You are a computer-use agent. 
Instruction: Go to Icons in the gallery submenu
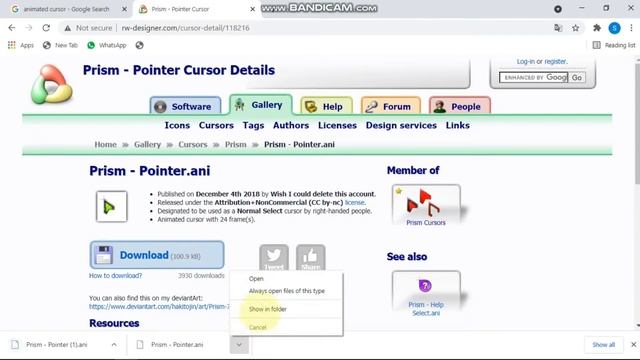pyautogui.click(x=177, y=125)
